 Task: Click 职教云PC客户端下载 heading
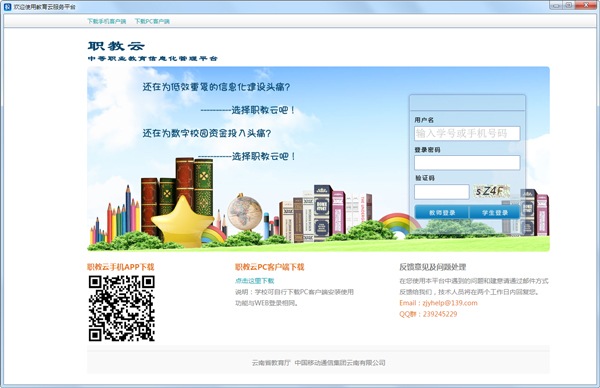tap(269, 267)
